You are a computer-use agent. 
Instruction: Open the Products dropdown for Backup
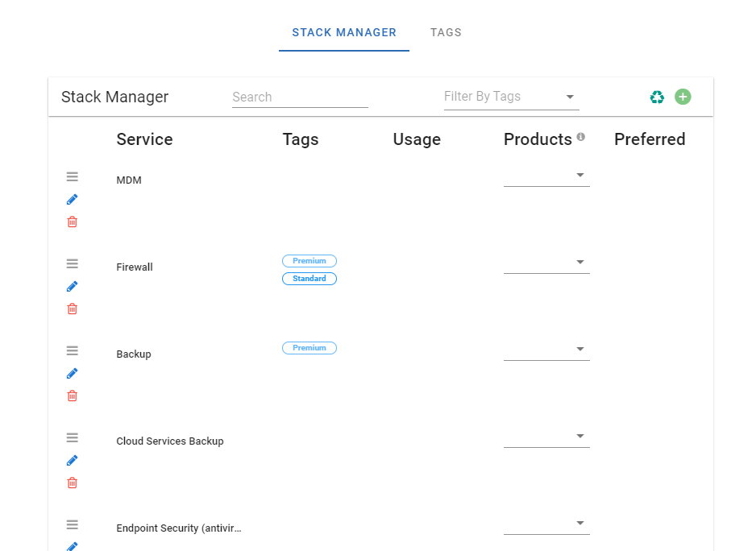click(546, 350)
